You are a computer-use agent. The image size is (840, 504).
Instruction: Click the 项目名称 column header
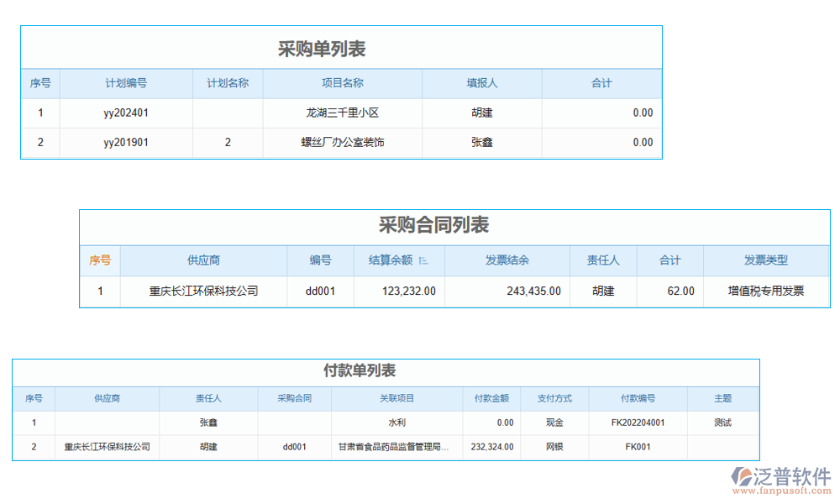point(343,83)
